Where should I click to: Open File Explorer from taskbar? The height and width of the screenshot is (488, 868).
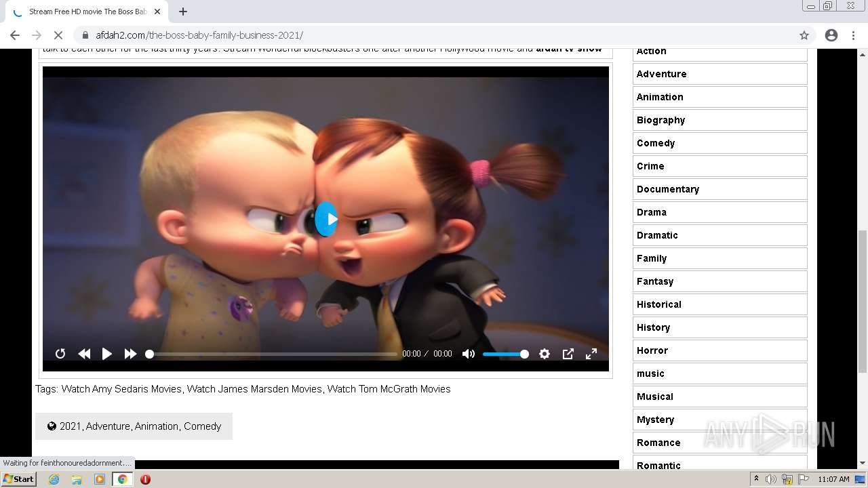[77, 479]
